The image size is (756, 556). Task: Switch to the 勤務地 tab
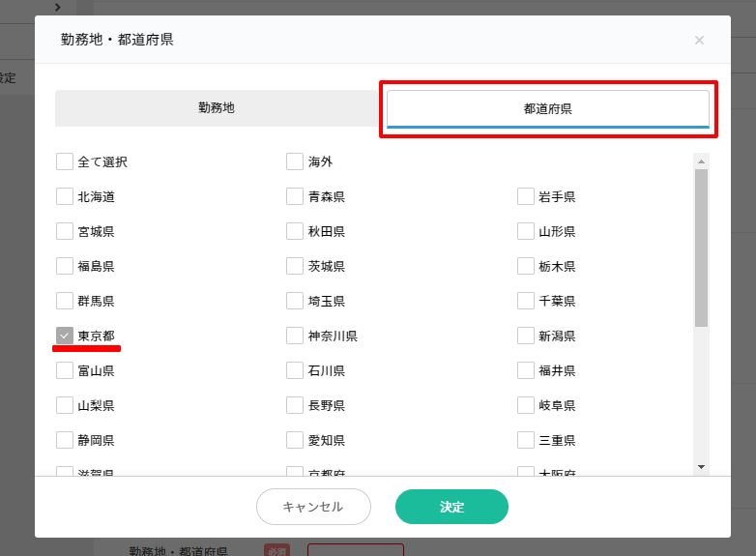(x=217, y=108)
